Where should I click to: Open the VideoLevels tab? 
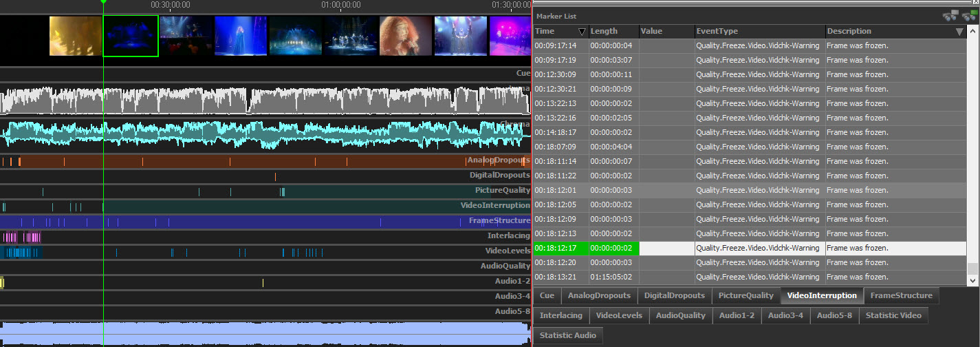(x=619, y=316)
